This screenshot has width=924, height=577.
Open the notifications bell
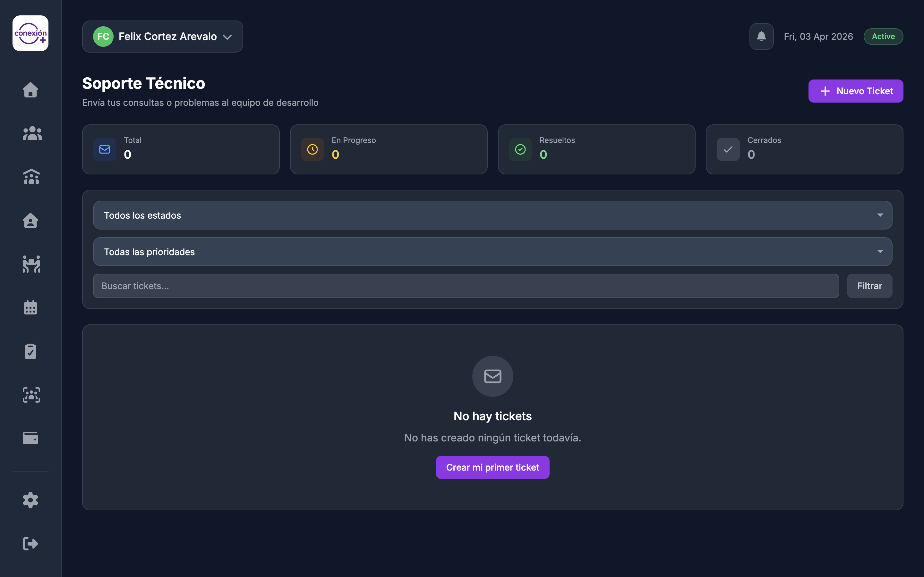point(761,37)
